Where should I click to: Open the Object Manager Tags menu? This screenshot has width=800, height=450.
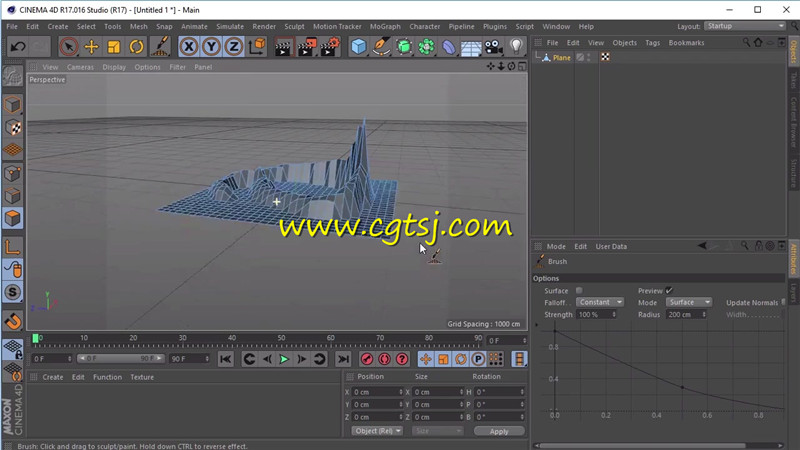(653, 43)
